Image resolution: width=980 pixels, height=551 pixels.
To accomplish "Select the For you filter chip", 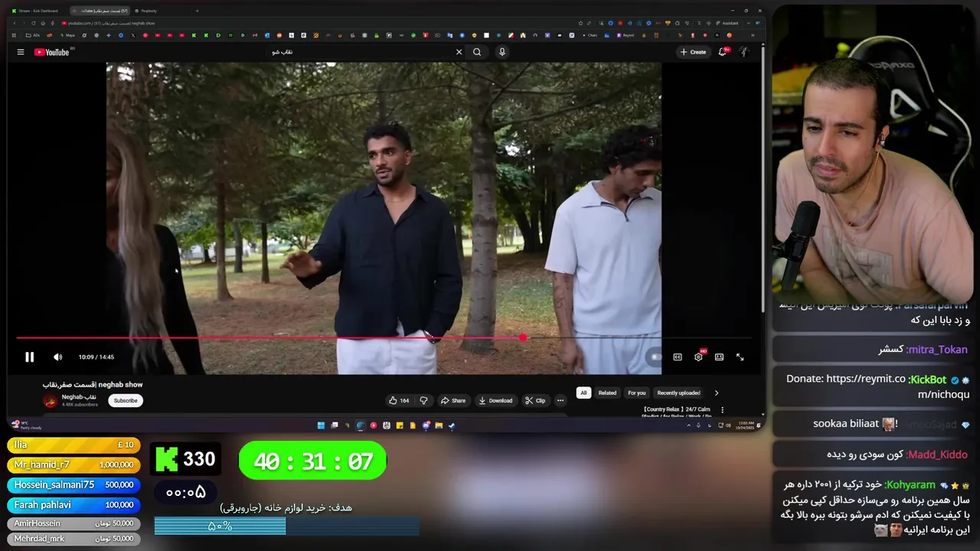I will [x=637, y=393].
